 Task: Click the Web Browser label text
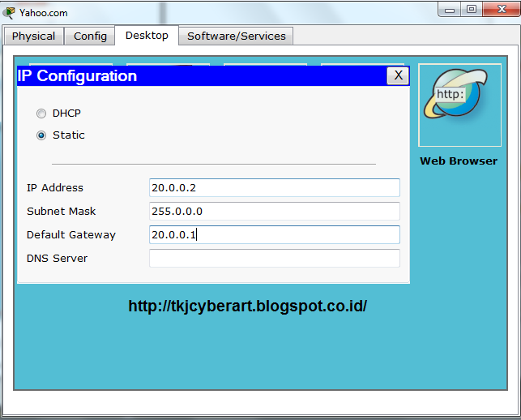click(459, 161)
